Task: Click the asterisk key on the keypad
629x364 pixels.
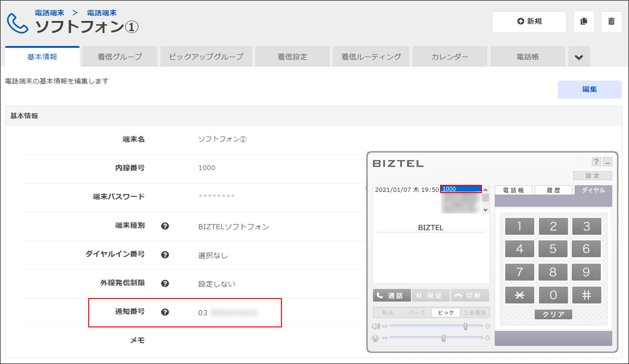Action: pos(520,295)
